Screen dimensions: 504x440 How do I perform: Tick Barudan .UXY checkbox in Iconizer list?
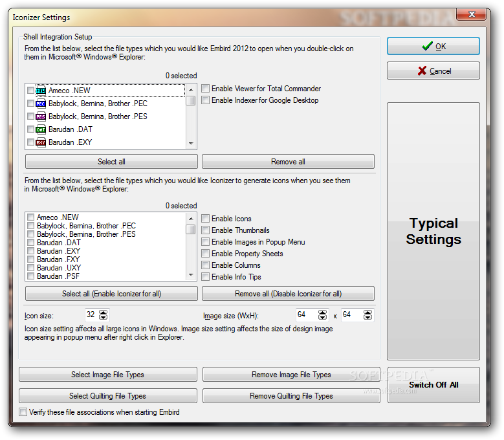[x=31, y=267]
